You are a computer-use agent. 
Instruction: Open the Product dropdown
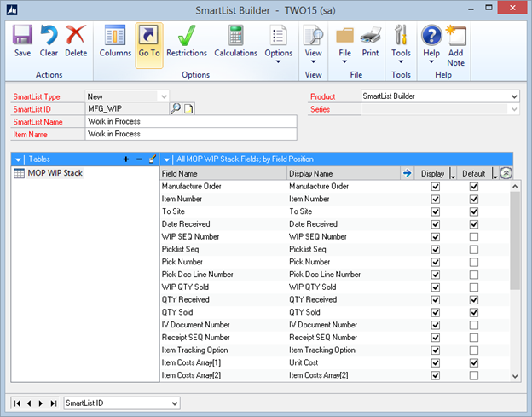[514, 96]
